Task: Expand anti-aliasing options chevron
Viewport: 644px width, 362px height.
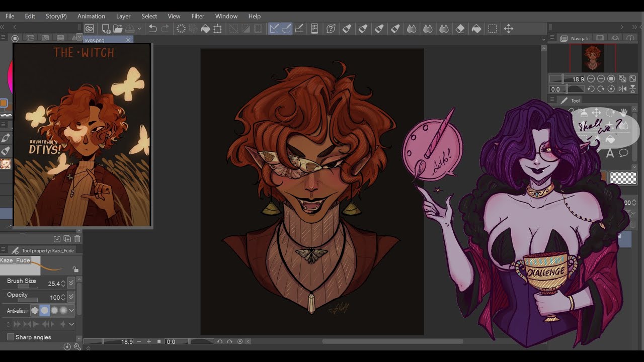Action: 71,310
